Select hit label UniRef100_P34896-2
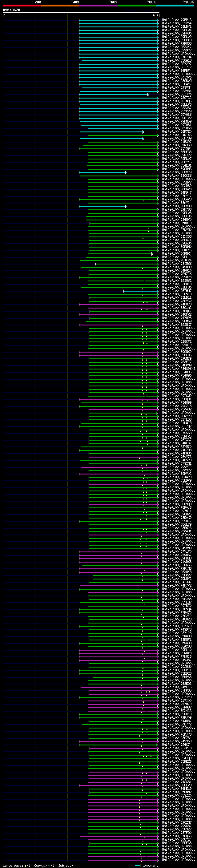The image size is (197, 868). tap(179, 369)
